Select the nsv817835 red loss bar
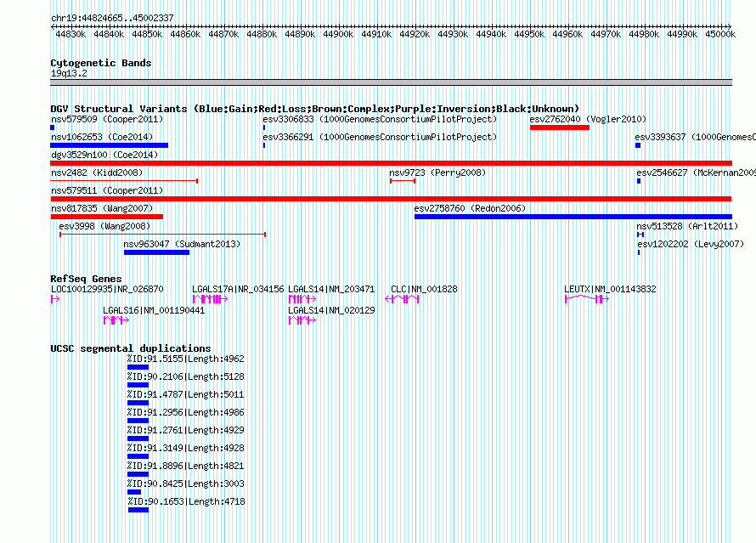Viewport: 756px width, 543px height. [x=107, y=217]
